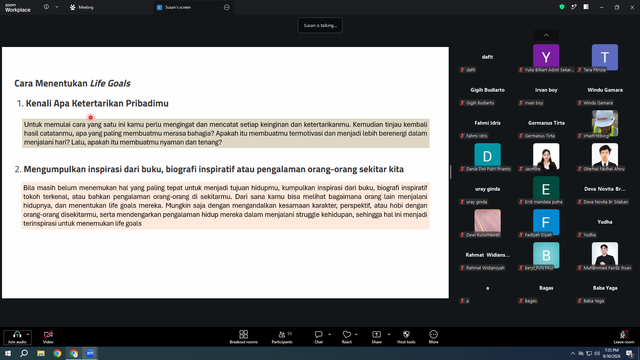
Task: Click Rahmat Widiansyah's name tile
Action: [487, 255]
